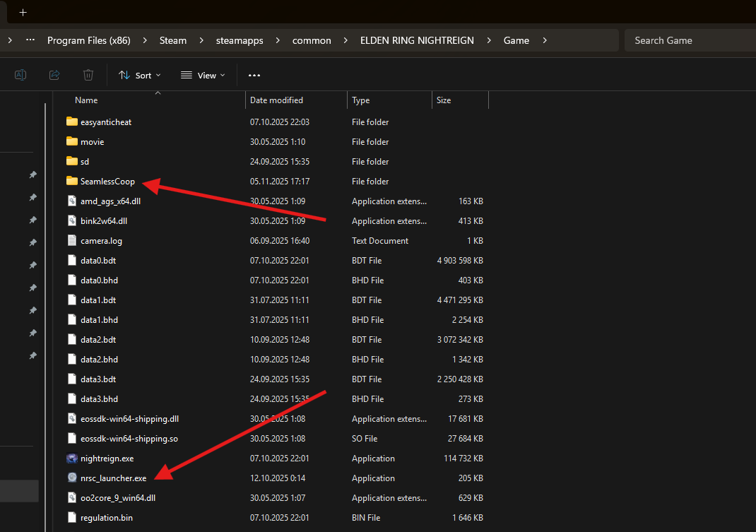Select the SeamlessCoop folder
This screenshot has width=756, height=532.
pyautogui.click(x=107, y=182)
